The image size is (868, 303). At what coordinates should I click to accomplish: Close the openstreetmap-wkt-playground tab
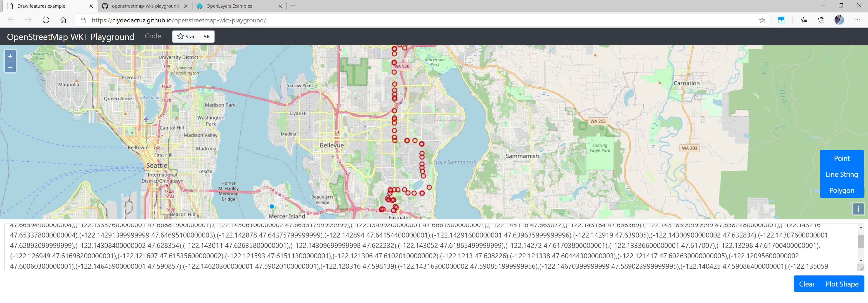click(x=186, y=6)
